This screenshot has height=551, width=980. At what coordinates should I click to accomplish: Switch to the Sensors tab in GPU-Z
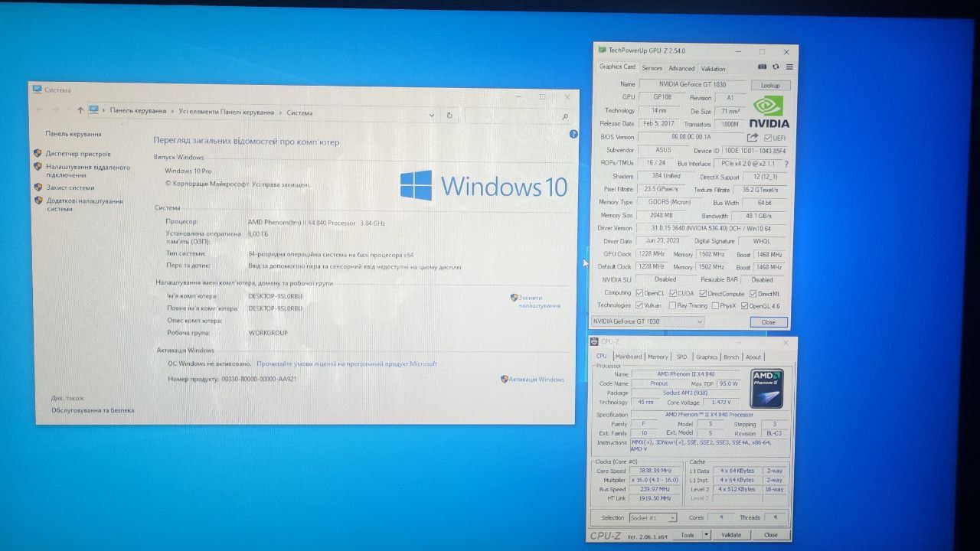(652, 68)
